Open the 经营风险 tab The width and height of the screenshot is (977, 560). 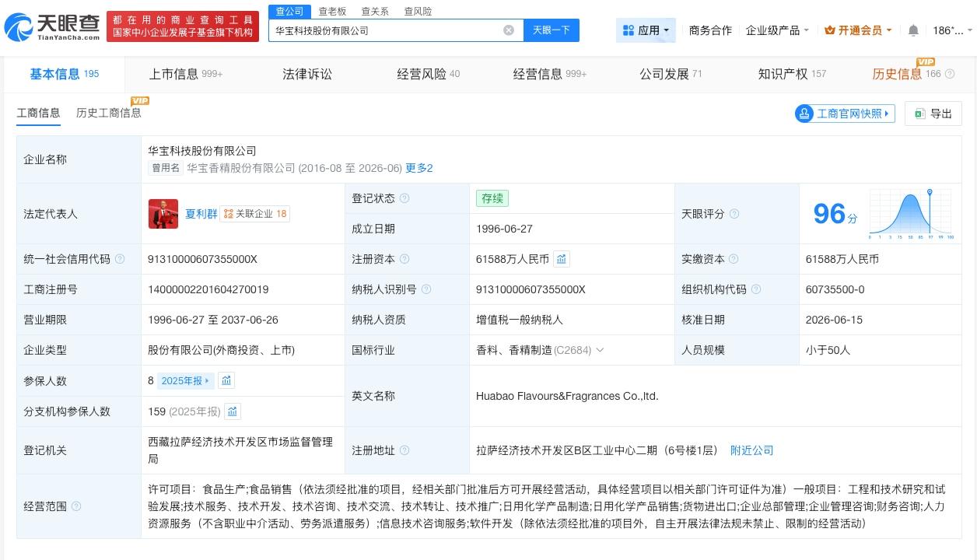pyautogui.click(x=428, y=74)
